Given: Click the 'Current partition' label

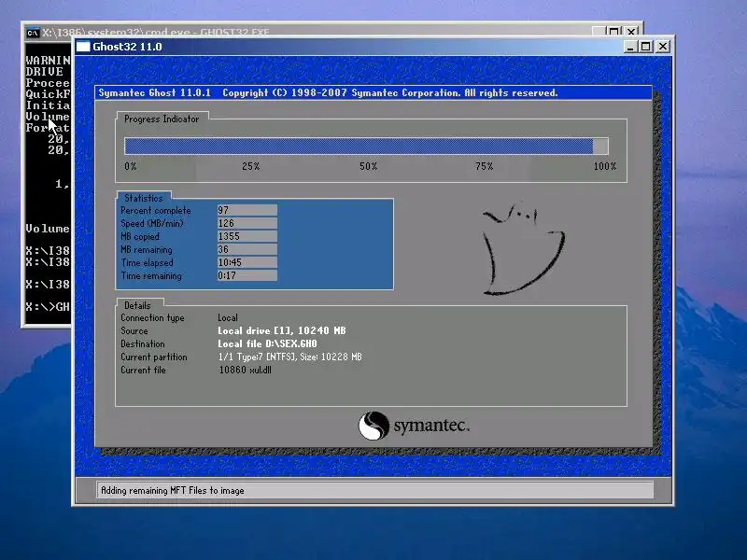Looking at the screenshot, I should (153, 357).
